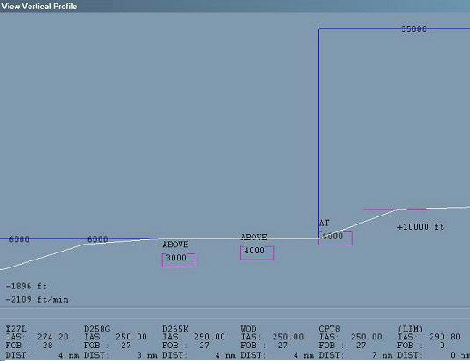Select the ABOVE label over the 4000 box

(x=254, y=237)
